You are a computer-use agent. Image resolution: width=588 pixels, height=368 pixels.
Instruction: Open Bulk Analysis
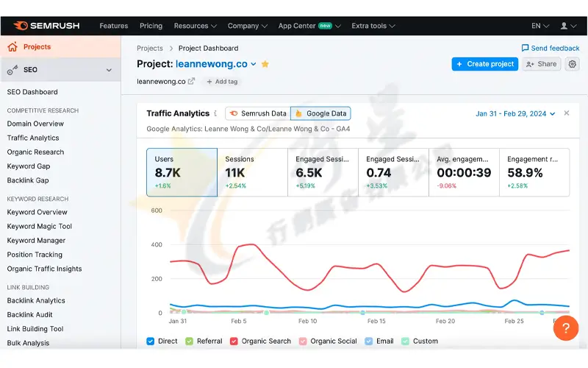point(28,343)
